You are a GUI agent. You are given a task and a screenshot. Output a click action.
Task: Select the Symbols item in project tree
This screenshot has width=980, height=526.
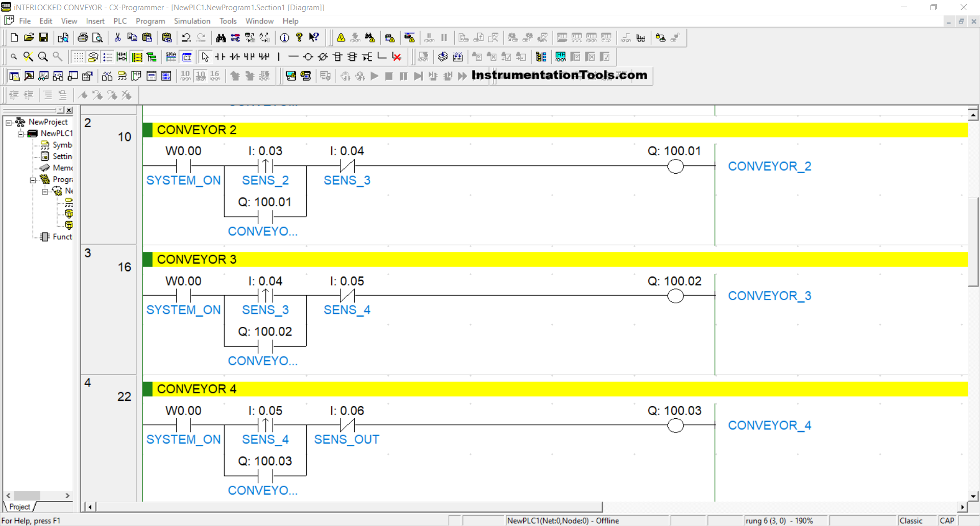point(62,145)
